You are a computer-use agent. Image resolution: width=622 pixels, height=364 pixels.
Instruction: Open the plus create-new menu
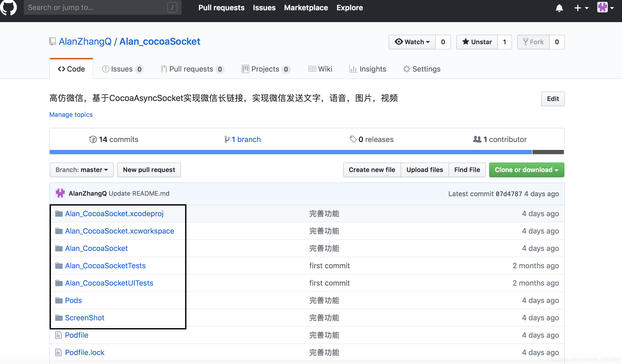pos(581,8)
